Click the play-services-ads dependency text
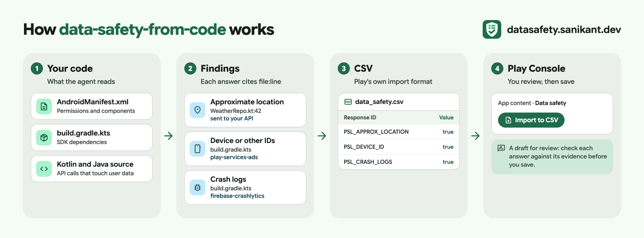This screenshot has width=644, height=238. point(234,157)
